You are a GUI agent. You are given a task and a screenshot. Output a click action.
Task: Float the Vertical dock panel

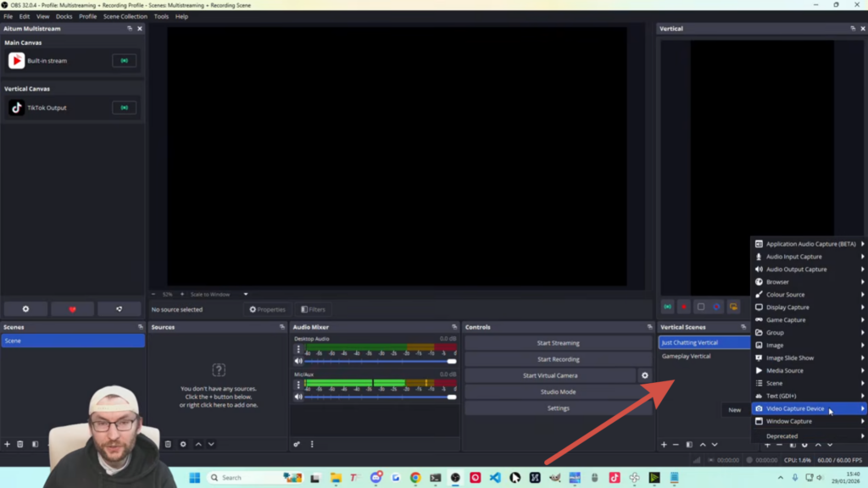tap(853, 29)
